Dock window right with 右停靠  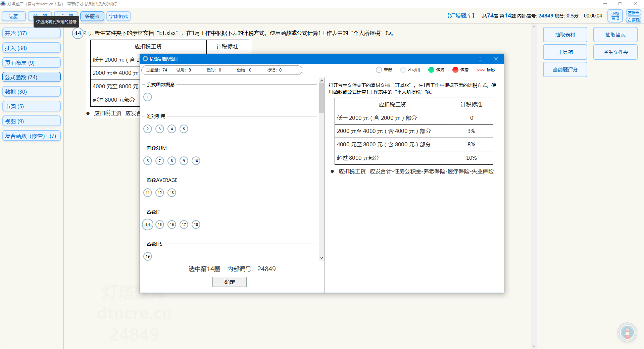coord(633,20)
